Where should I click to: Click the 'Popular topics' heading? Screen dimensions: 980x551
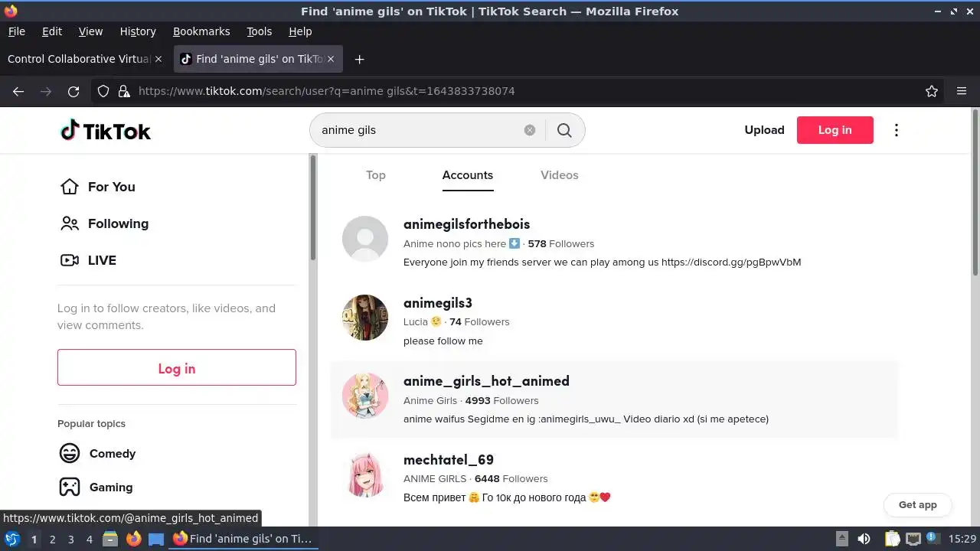pos(91,423)
